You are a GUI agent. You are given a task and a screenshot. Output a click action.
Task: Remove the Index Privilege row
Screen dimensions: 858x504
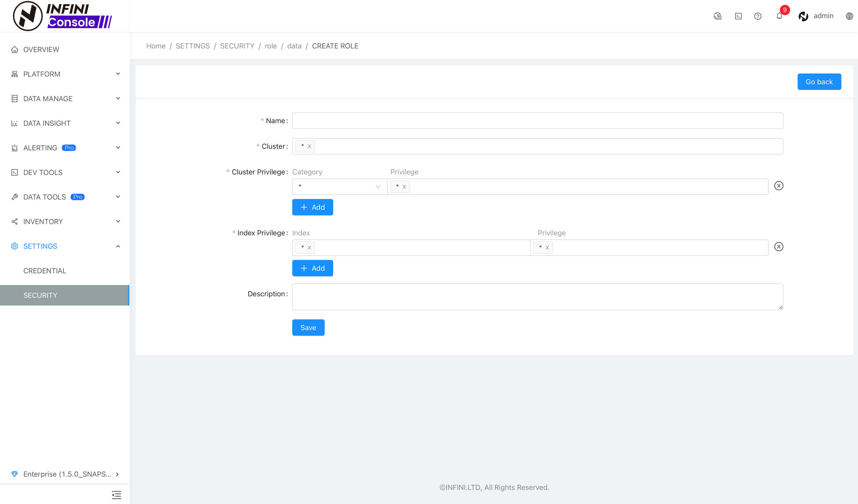779,247
